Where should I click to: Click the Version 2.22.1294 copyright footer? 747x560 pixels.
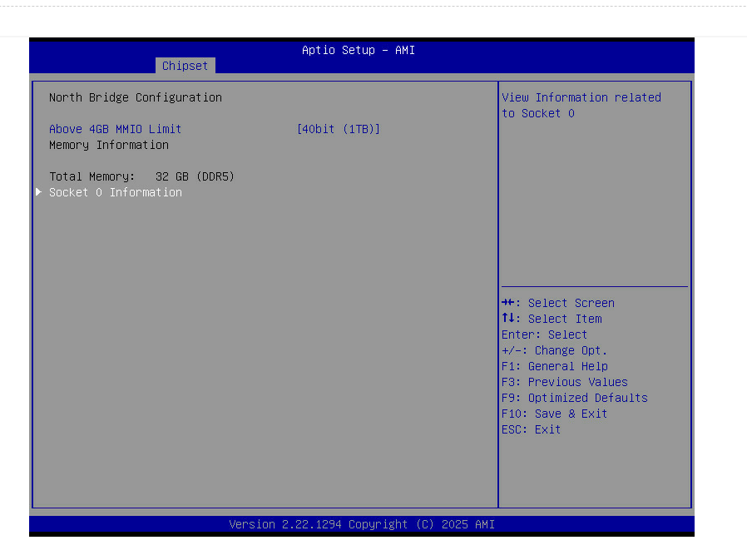coord(361,524)
